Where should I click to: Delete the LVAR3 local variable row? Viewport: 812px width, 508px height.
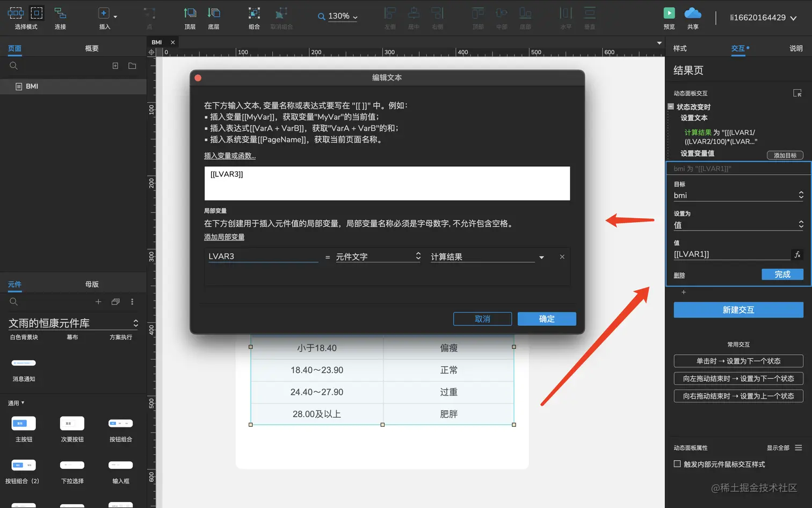562,257
